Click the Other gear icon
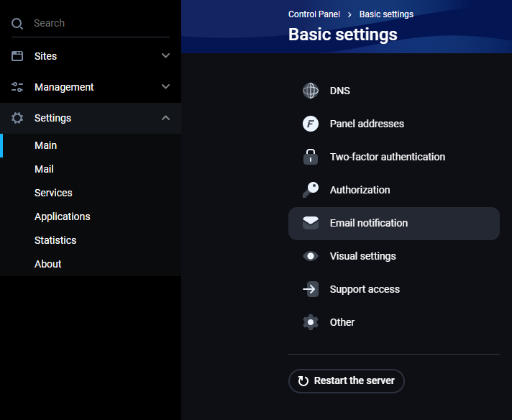The width and height of the screenshot is (512, 420). [x=310, y=322]
